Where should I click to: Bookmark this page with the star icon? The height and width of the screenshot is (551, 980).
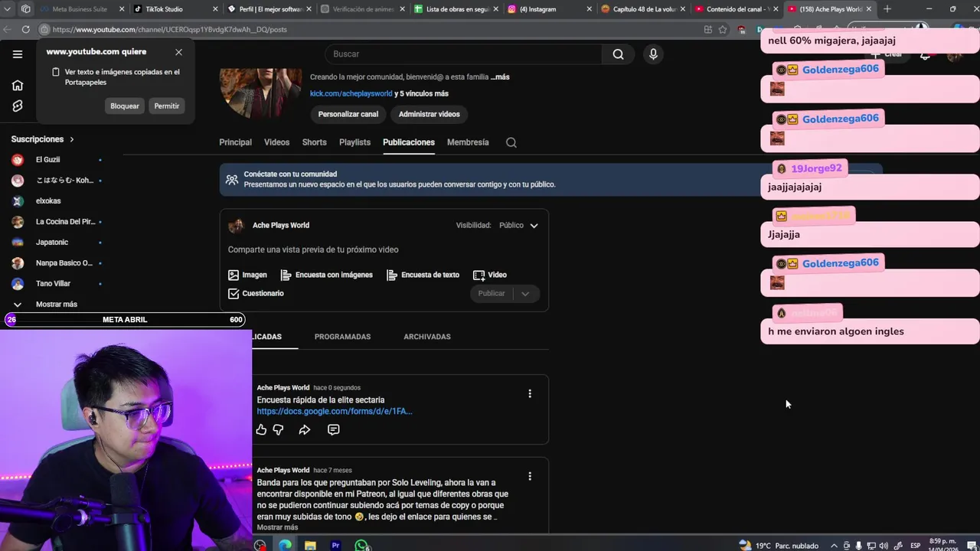tap(723, 29)
